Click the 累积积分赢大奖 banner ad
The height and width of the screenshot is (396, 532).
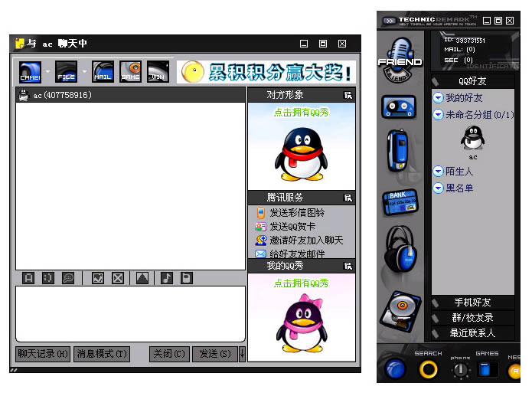pyautogui.click(x=266, y=72)
